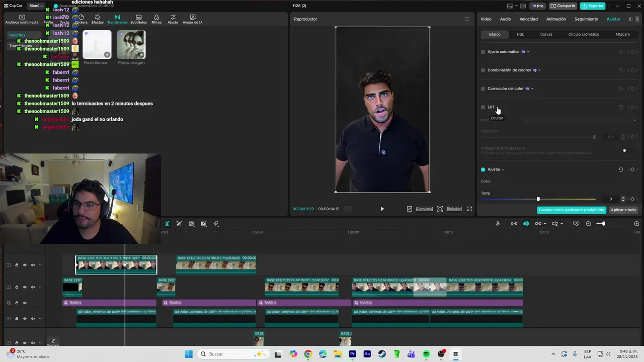Switch to the Audio inspector tab
Viewport: 644px width, 362px height.
[x=505, y=19]
